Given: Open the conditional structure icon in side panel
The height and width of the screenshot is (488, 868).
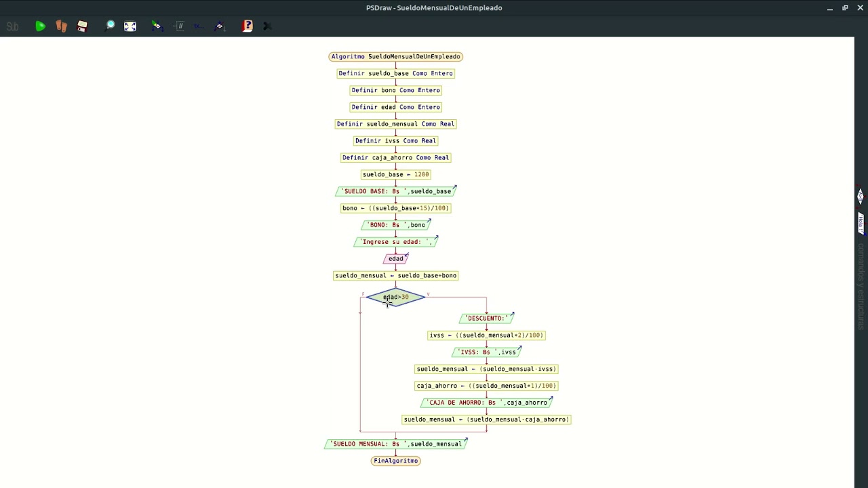Looking at the screenshot, I should [860, 197].
